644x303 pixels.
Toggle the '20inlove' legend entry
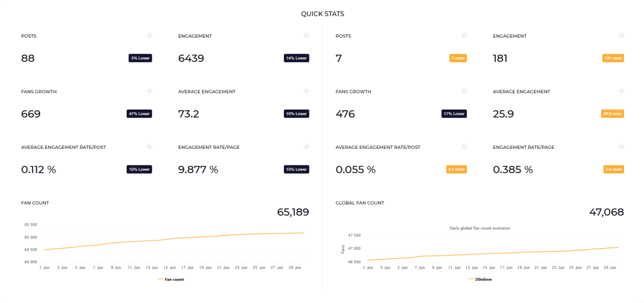(x=481, y=279)
